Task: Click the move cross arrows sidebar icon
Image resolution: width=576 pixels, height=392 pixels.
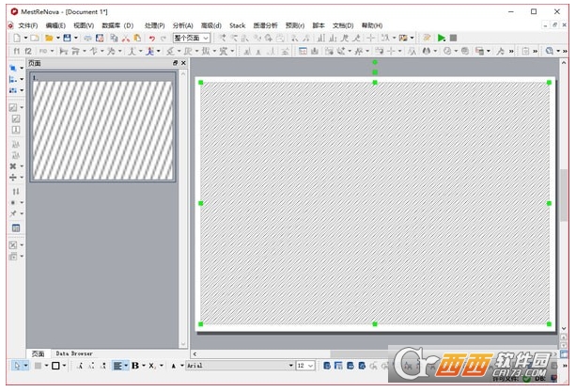Action: 13,177
